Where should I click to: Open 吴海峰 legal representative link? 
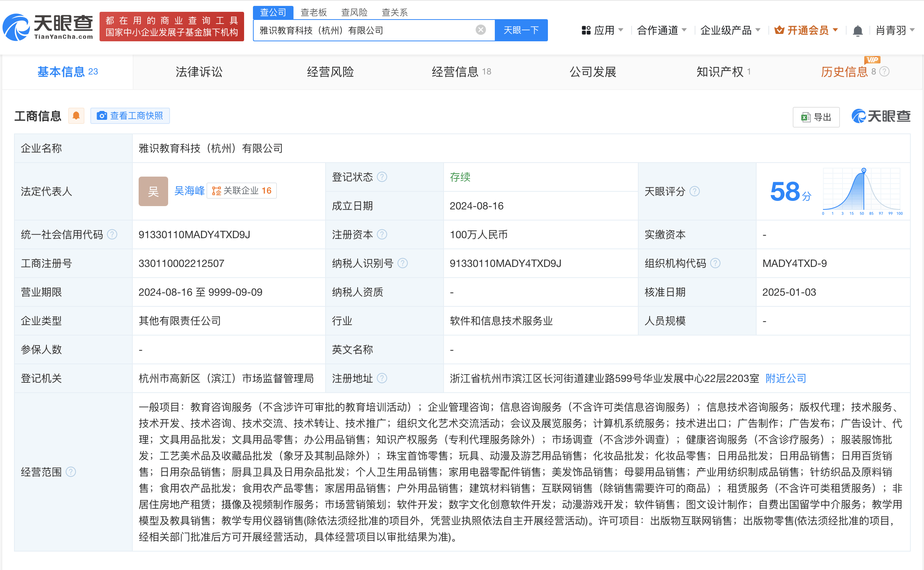coord(189,191)
